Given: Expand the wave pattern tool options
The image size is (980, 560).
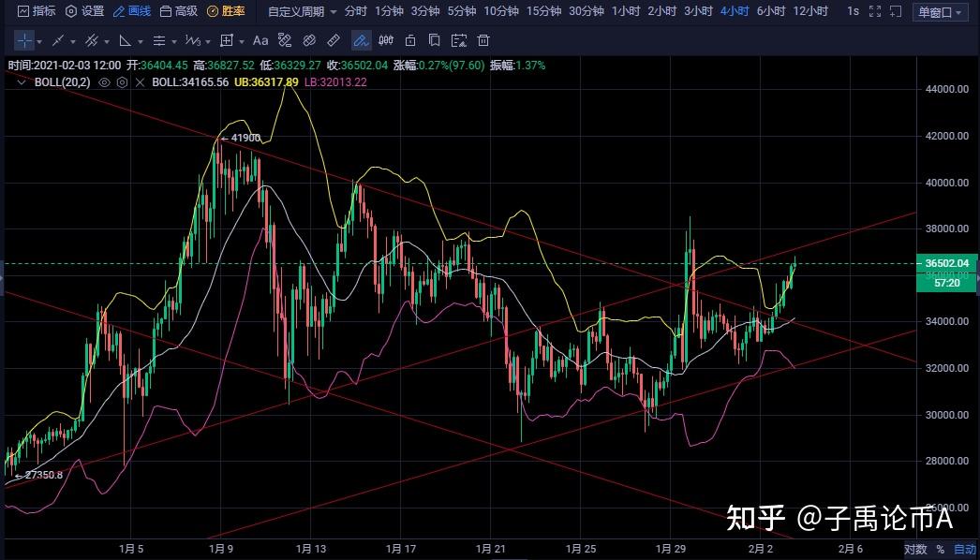Looking at the screenshot, I should pos(208,42).
